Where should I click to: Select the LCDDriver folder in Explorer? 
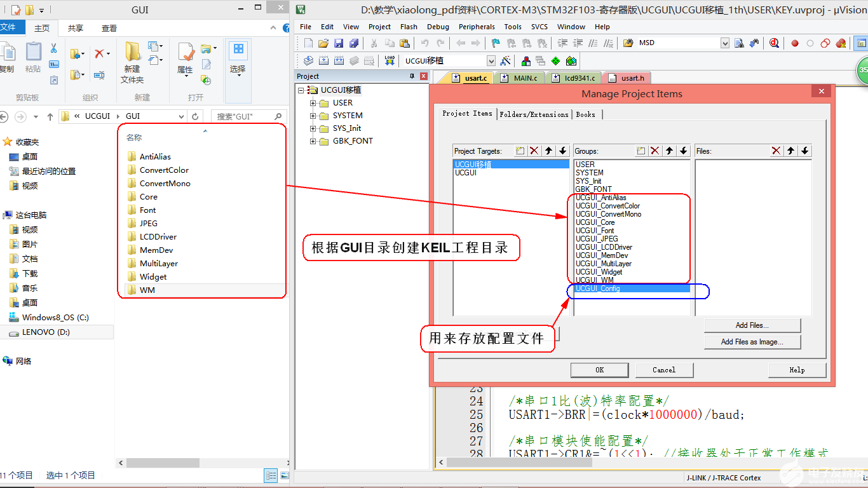pyautogui.click(x=158, y=236)
